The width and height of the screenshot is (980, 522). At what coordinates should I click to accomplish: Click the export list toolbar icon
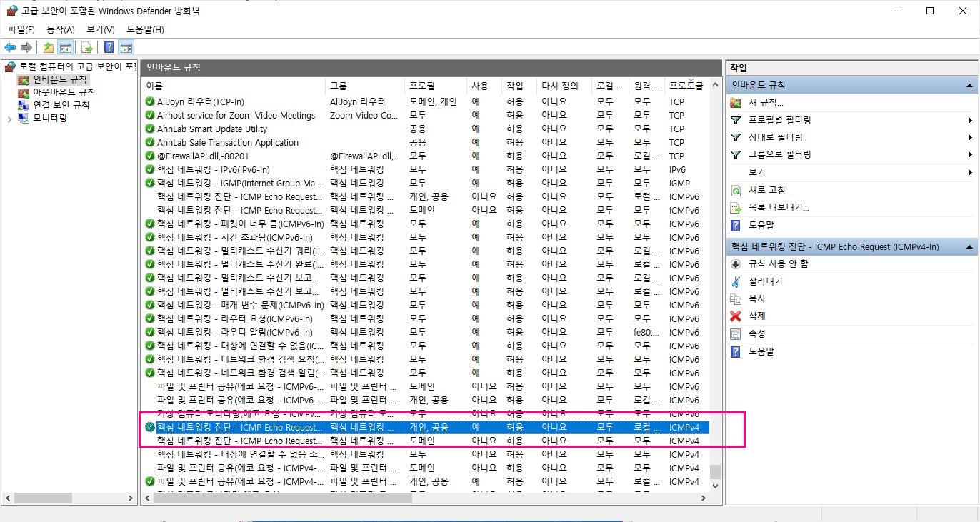coord(86,48)
